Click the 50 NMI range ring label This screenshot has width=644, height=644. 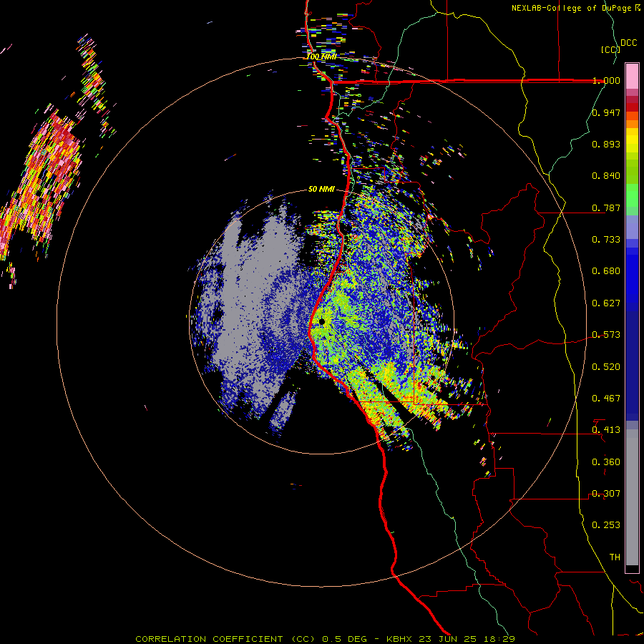coord(321,189)
